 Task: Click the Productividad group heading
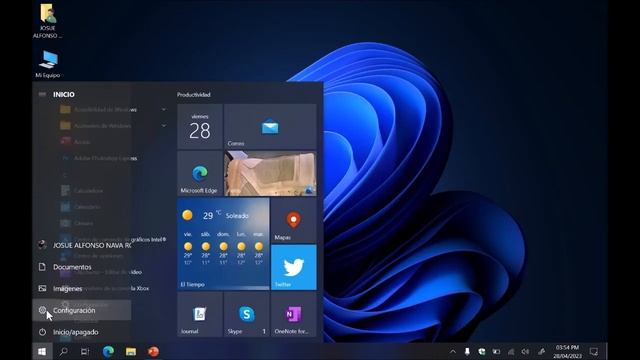pyautogui.click(x=194, y=95)
